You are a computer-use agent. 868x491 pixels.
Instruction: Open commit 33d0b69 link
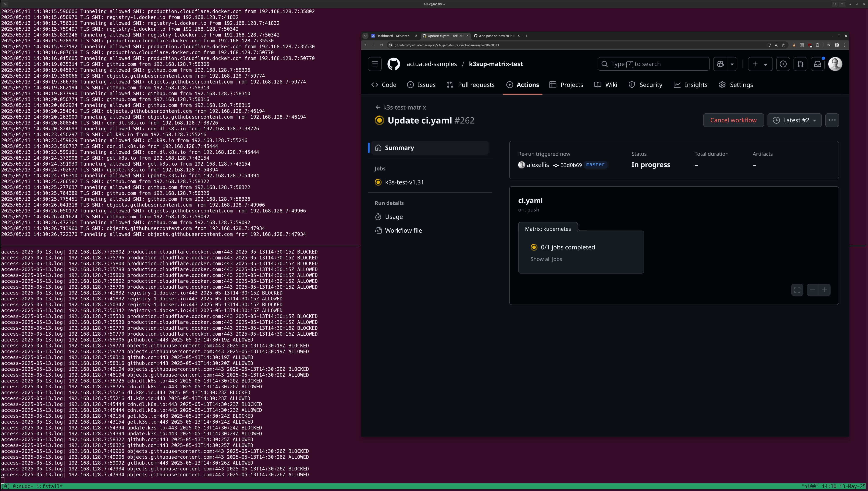pyautogui.click(x=571, y=165)
